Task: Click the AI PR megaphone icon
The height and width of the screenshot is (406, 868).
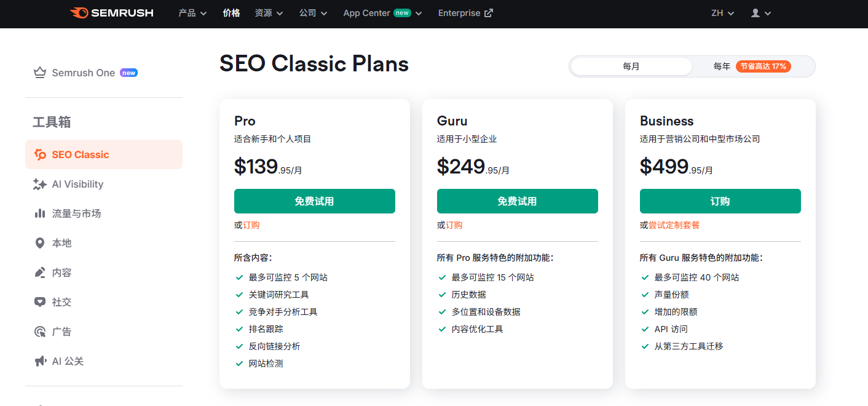Action: 40,361
